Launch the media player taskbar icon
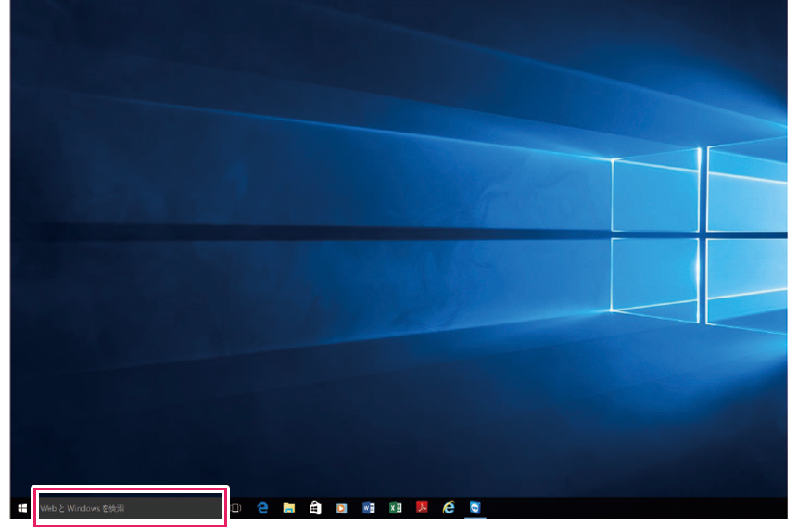Screen dimensions: 798x532 [341, 508]
